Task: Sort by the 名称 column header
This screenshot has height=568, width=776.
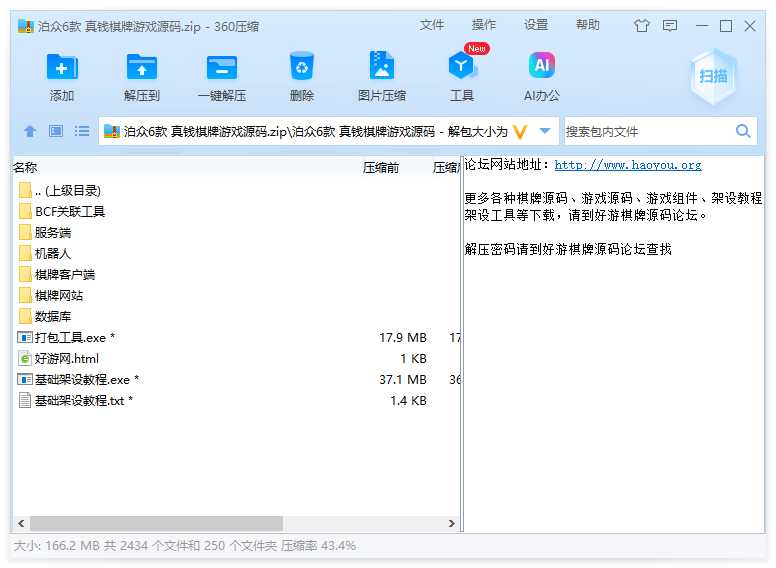Action: 25,168
